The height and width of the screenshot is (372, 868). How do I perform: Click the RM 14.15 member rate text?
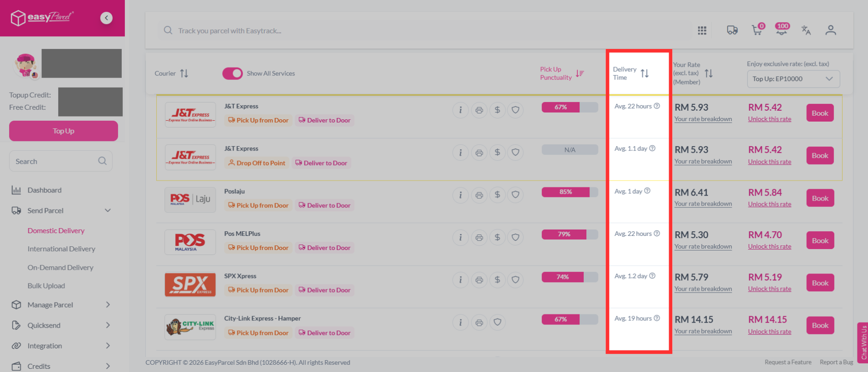(x=694, y=319)
